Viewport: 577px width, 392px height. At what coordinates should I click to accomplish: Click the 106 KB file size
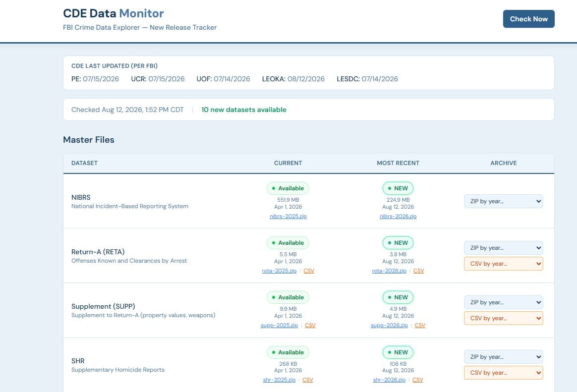coord(398,364)
